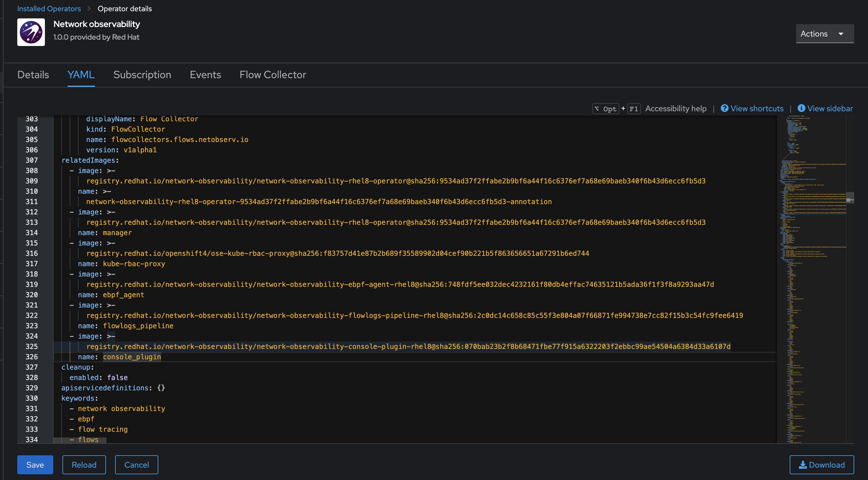
Task: Switch to the Details tab
Action: tap(33, 75)
